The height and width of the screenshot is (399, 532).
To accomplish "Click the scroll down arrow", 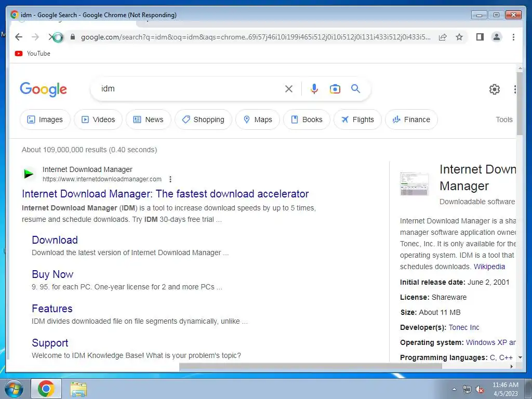I will [x=520, y=357].
